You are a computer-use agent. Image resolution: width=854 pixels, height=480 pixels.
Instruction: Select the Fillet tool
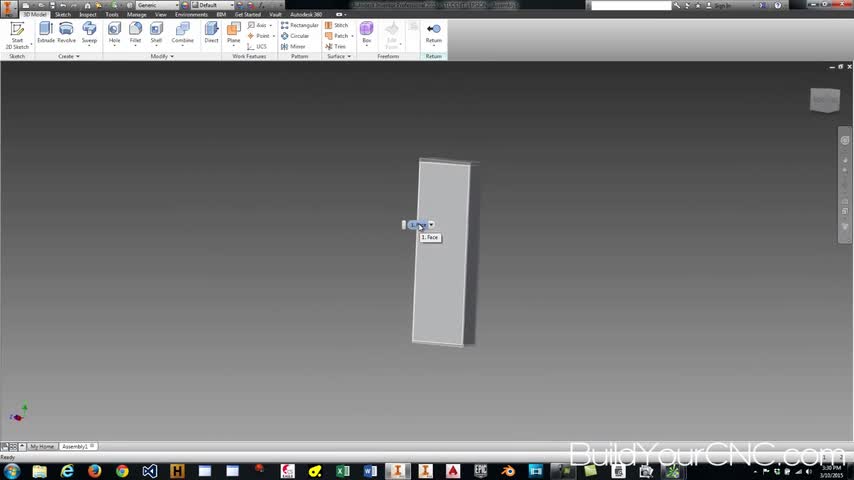[135, 33]
